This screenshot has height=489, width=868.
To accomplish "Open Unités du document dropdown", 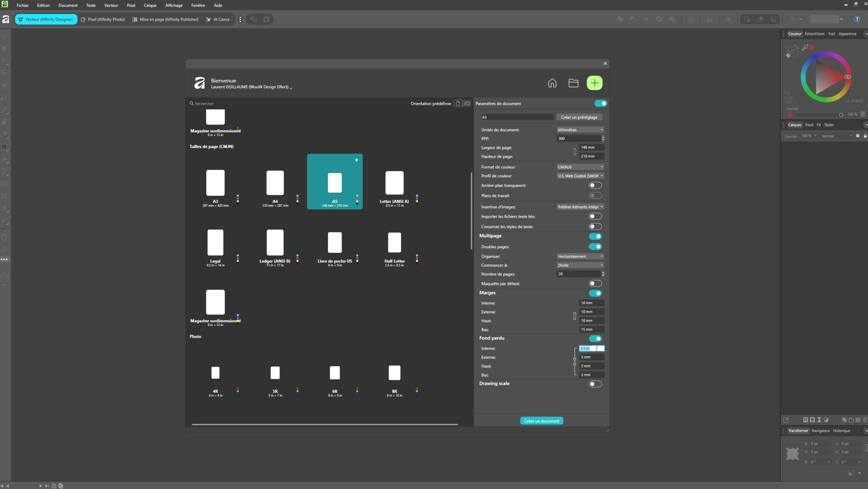I will [x=580, y=130].
